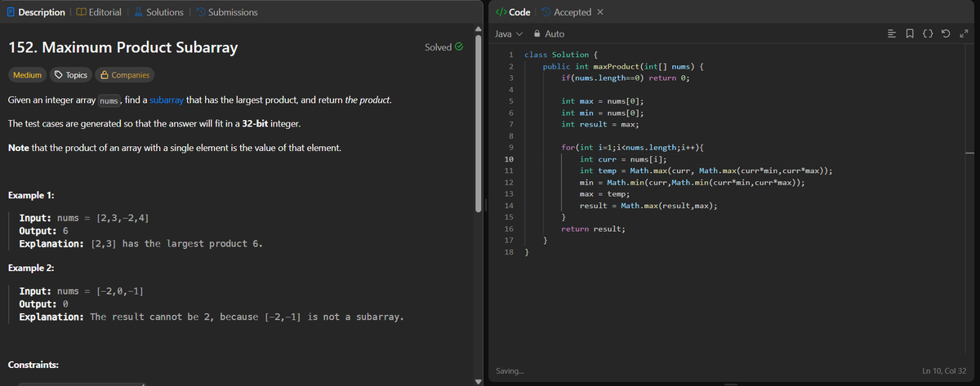Screen dimensions: 980x386
Task: Click the Constraints heading
Action: click(x=33, y=365)
